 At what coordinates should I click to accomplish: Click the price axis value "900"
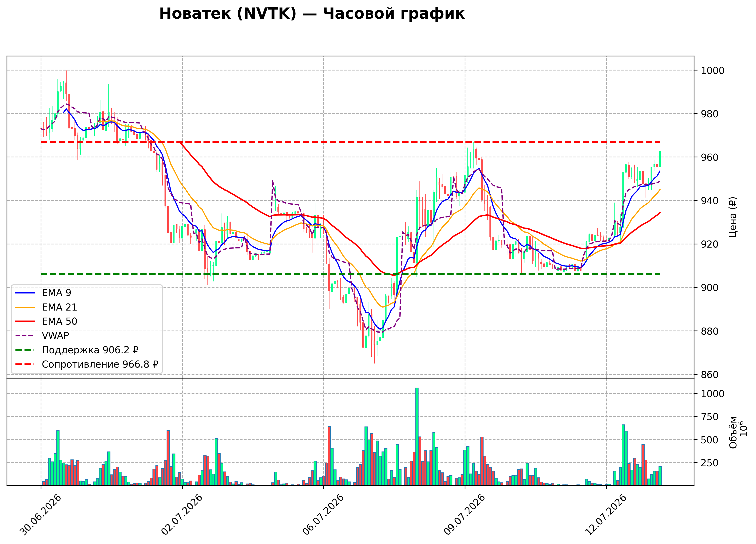point(710,288)
